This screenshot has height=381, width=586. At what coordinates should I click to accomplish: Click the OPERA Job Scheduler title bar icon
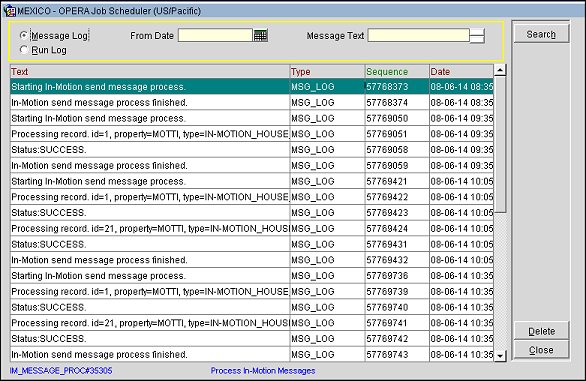9,11
